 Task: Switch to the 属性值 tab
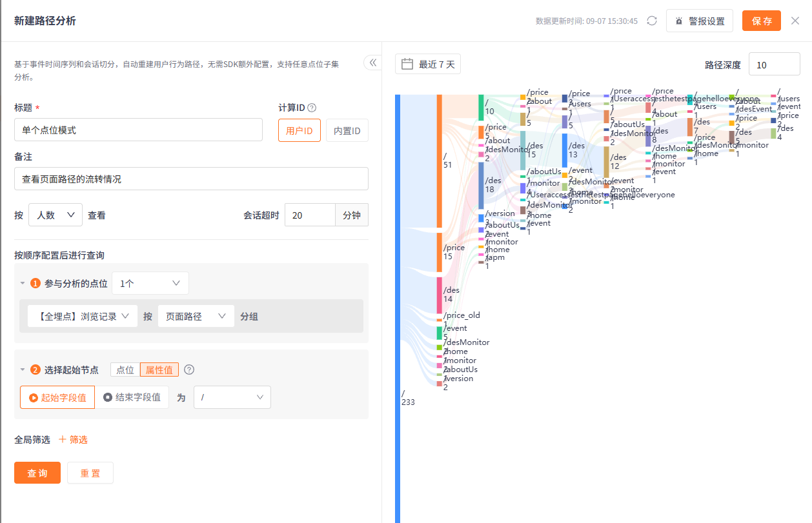(x=159, y=370)
